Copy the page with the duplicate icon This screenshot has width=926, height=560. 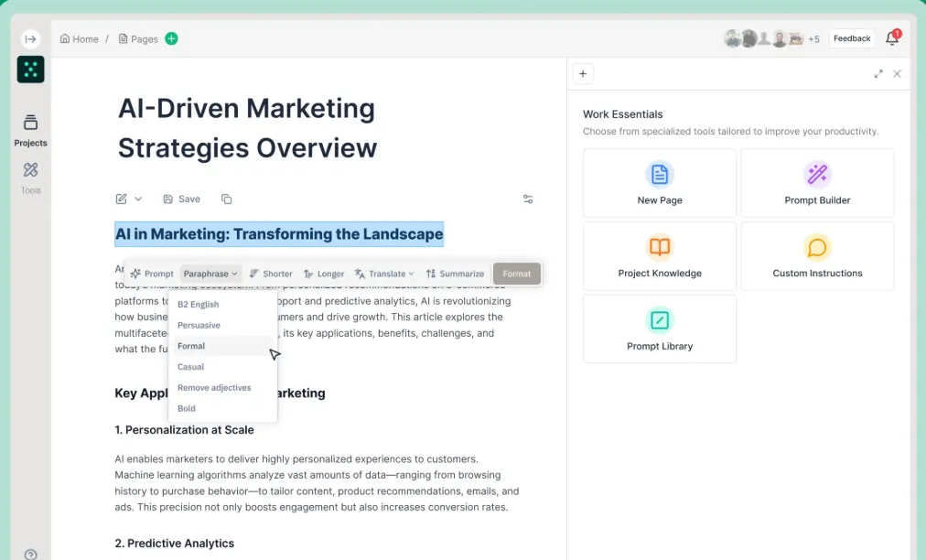tap(226, 199)
